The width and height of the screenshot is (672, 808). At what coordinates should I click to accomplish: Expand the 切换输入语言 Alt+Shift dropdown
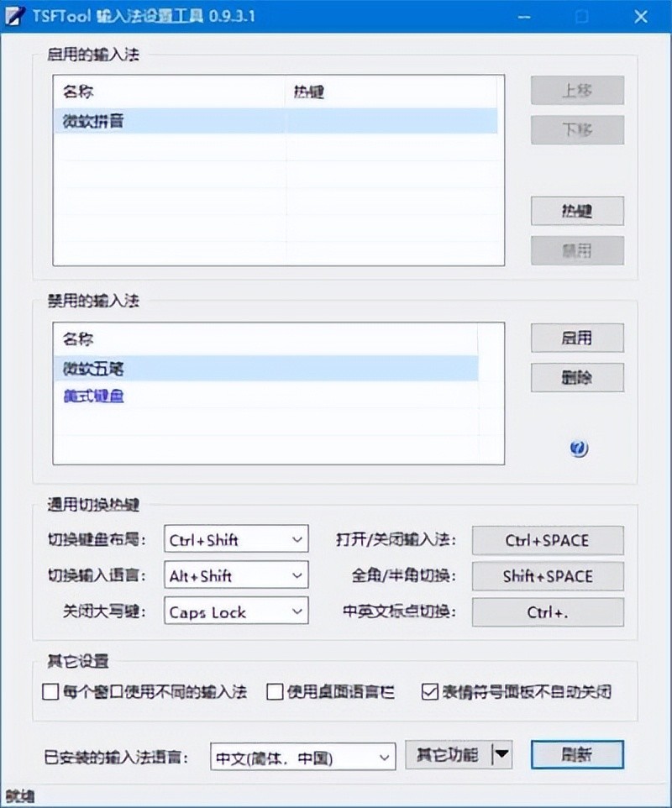[x=236, y=576]
